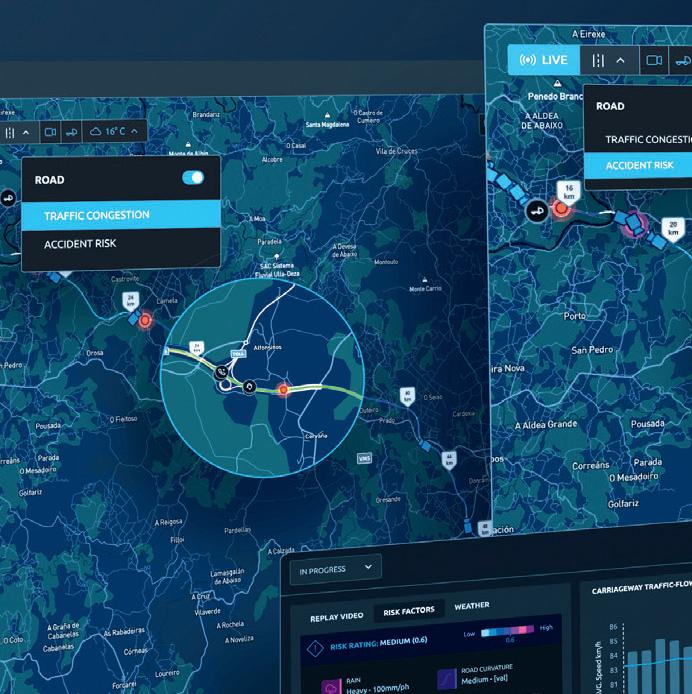The width and height of the screenshot is (692, 694).
Task: Toggle the ROAD switch in left panel
Action: (x=193, y=178)
